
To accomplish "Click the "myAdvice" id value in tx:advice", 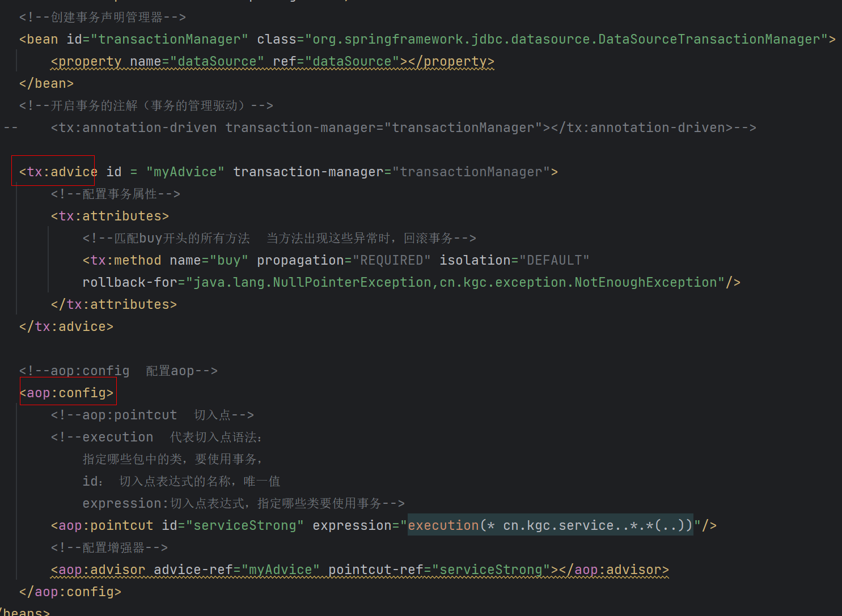I will point(185,172).
